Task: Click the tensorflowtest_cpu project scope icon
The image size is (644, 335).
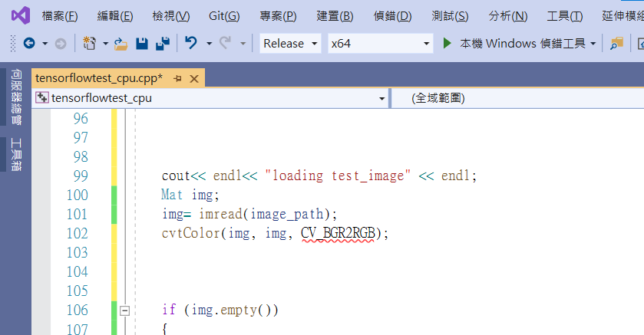Action: coord(42,97)
